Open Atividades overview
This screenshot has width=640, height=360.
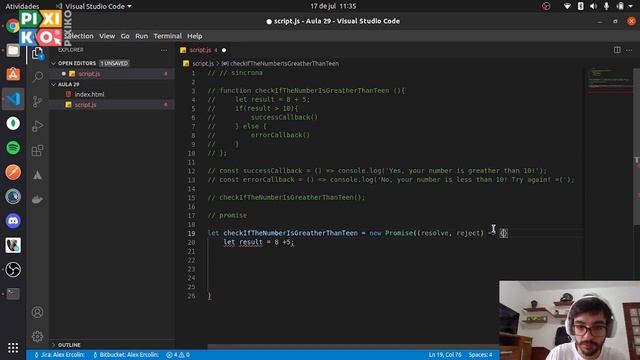click(22, 6)
